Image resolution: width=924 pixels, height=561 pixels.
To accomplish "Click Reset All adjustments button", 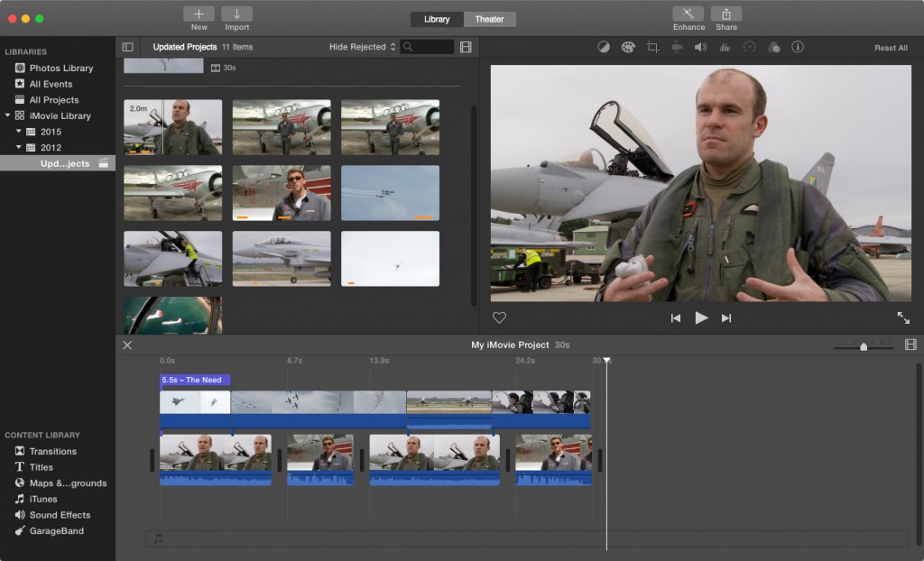I will coord(891,48).
